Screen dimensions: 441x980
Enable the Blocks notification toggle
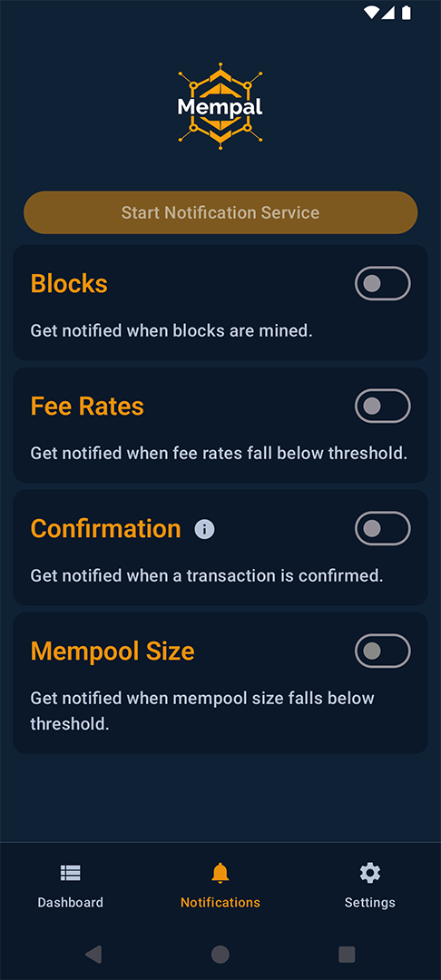tap(383, 284)
